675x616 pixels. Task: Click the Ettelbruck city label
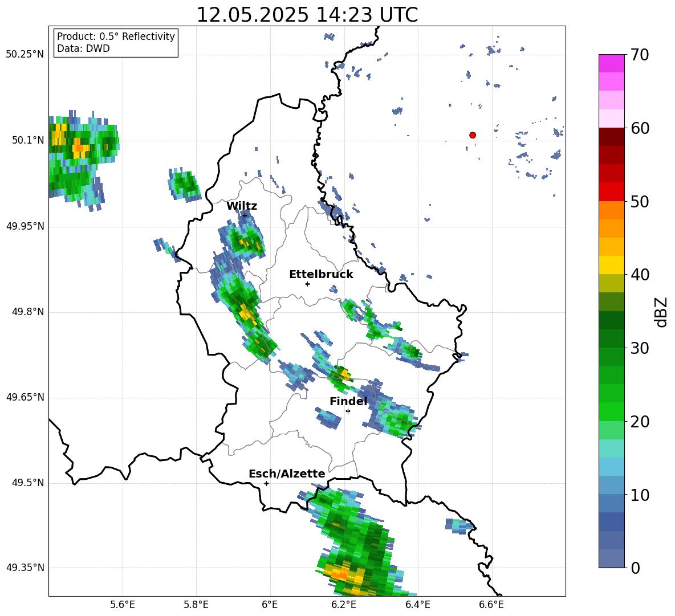pos(321,275)
